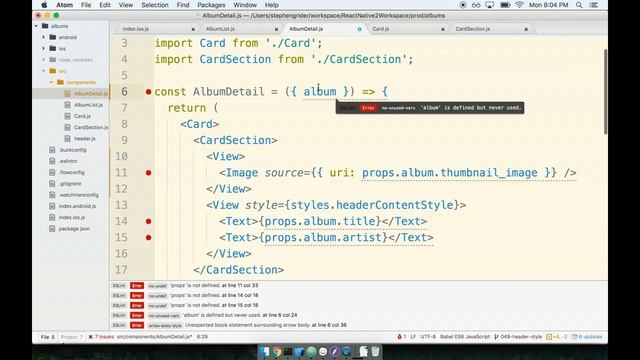Click the screen recording icon in menu bar
The image size is (640, 360).
tap(463, 5)
